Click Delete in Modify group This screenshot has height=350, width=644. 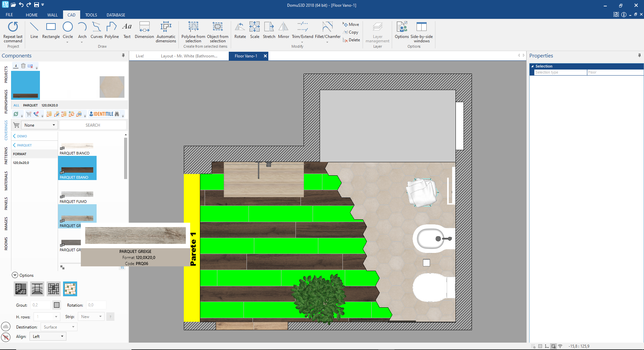(351, 40)
